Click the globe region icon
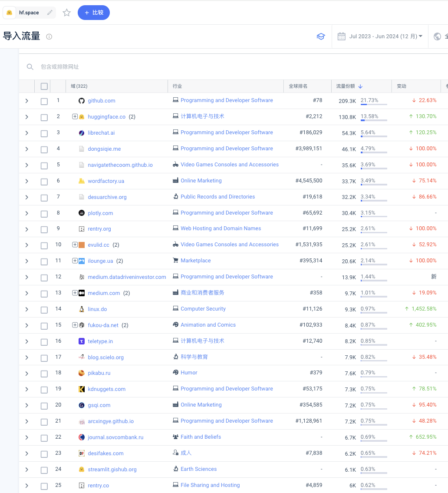Screen dimensions: 448x493 (x=437, y=36)
